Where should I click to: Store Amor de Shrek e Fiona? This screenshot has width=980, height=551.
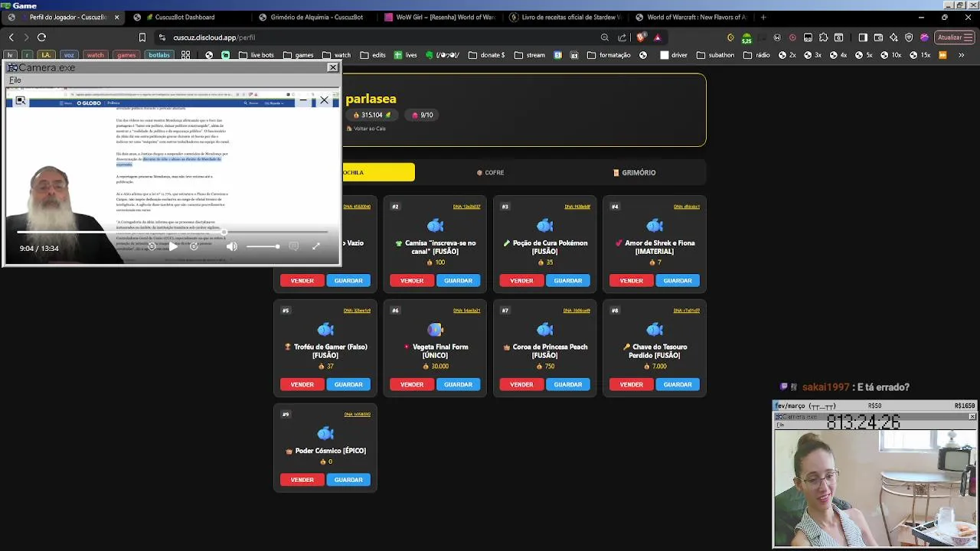click(678, 280)
